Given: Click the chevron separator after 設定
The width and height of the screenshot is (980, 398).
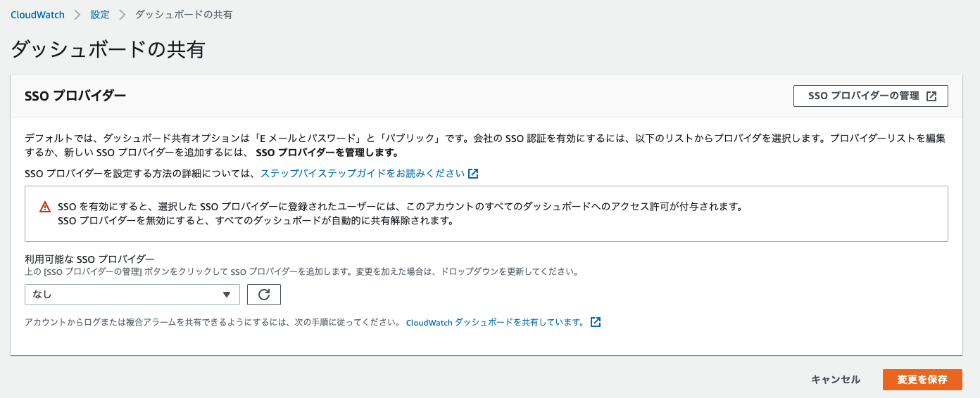Looking at the screenshot, I should (x=122, y=14).
